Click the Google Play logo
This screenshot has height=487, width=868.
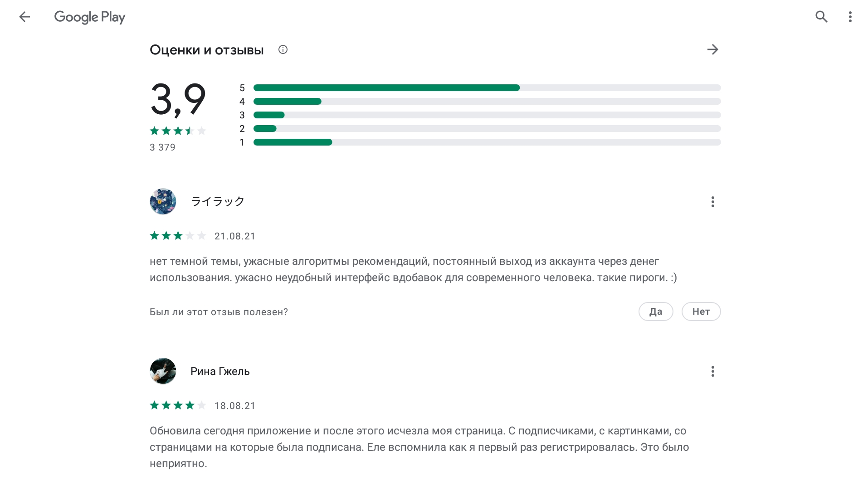[90, 17]
